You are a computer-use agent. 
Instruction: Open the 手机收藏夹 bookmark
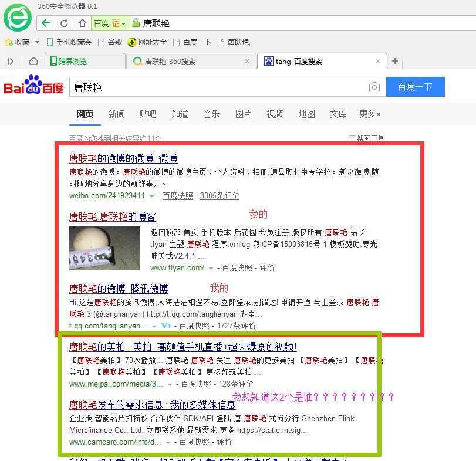(x=69, y=42)
